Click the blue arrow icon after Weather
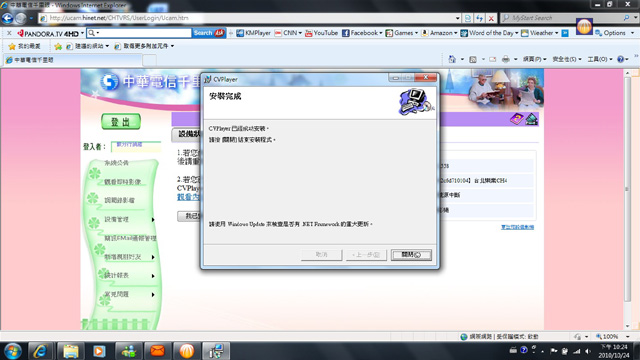This screenshot has width=640, height=360. [x=565, y=33]
